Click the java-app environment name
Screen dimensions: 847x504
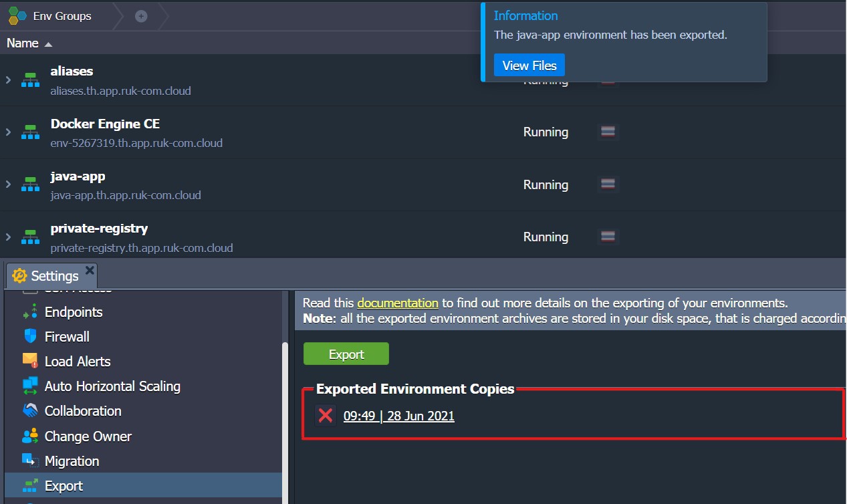click(78, 176)
